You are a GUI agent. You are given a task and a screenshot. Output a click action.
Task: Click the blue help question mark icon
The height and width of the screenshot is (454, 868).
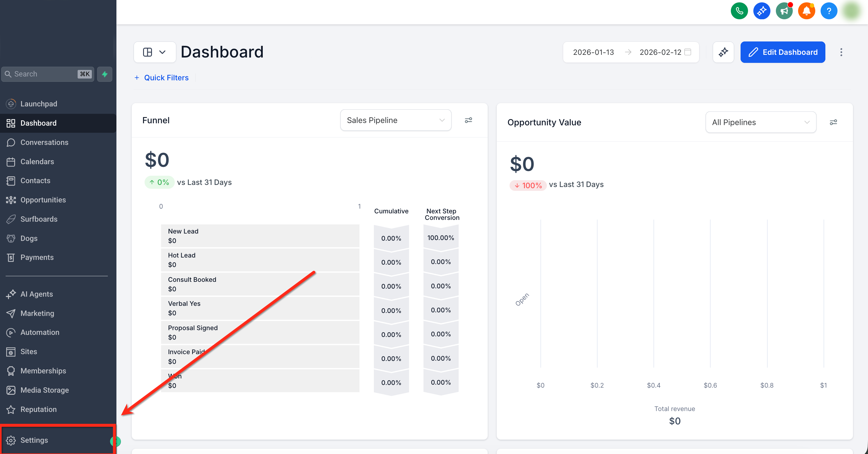click(x=829, y=11)
